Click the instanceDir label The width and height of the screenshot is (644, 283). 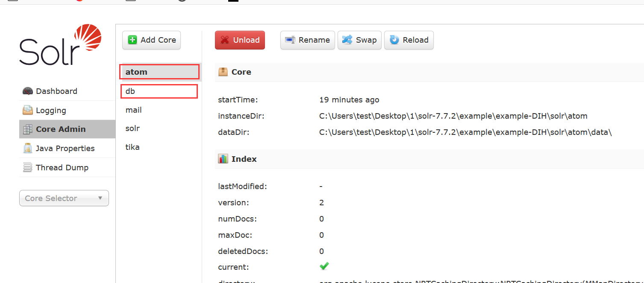(x=241, y=116)
